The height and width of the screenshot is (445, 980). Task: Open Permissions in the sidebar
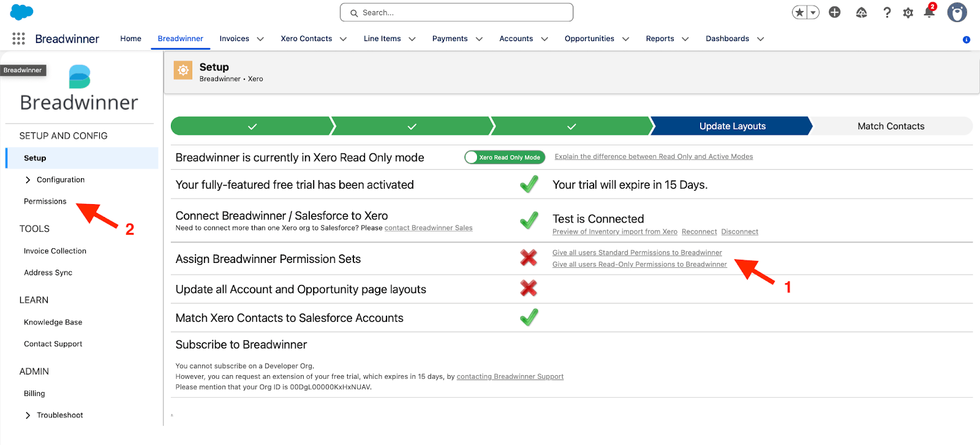coord(45,201)
